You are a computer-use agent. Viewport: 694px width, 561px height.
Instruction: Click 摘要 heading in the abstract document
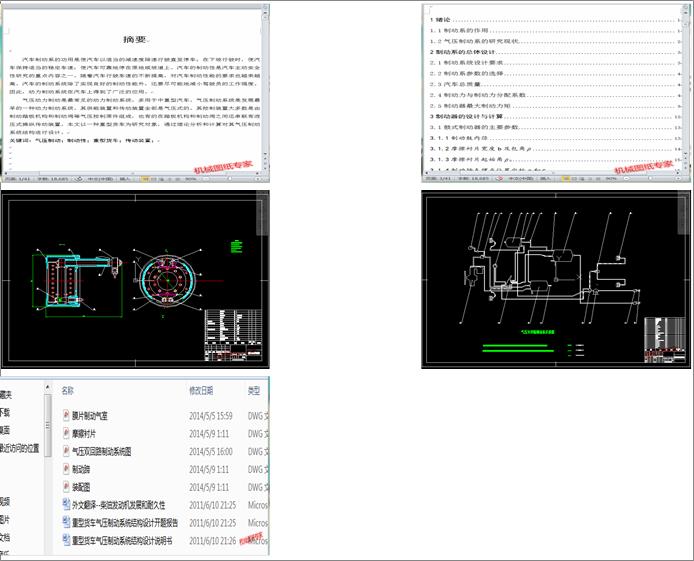pyautogui.click(x=135, y=39)
